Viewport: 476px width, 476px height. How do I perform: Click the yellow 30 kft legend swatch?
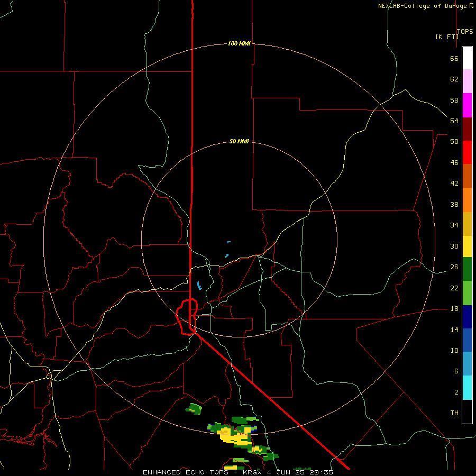[467, 246]
